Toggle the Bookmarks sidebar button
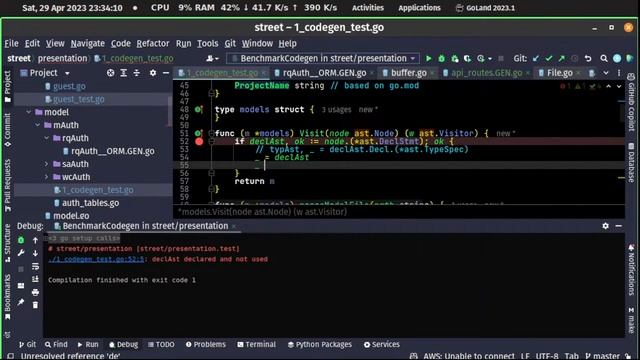The image size is (640, 360). coord(7,297)
